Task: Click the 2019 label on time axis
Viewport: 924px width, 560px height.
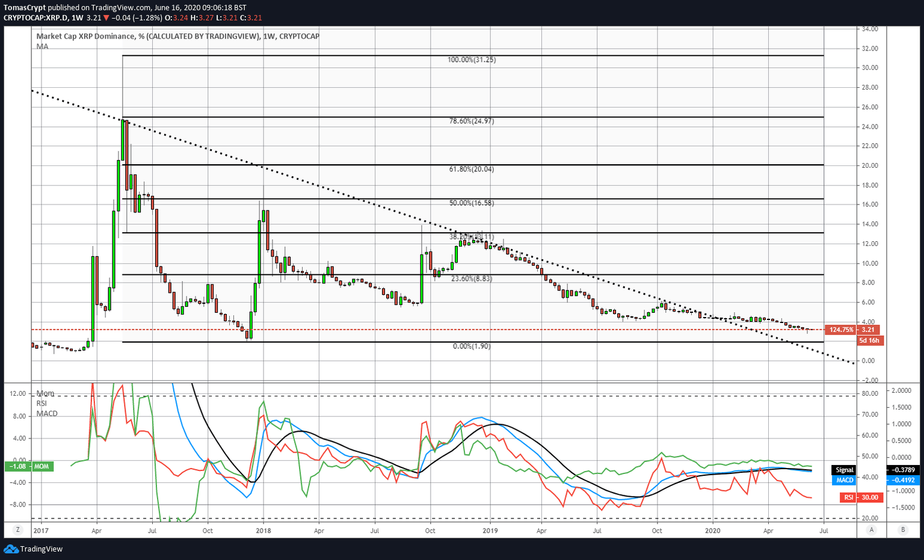Action: coord(490,531)
